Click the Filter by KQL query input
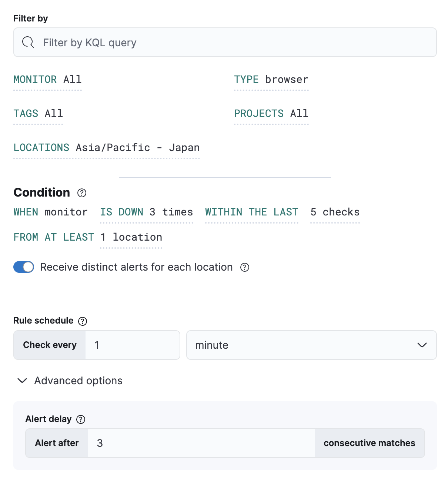Viewport: 448px width, 482px height. pos(148,42)
